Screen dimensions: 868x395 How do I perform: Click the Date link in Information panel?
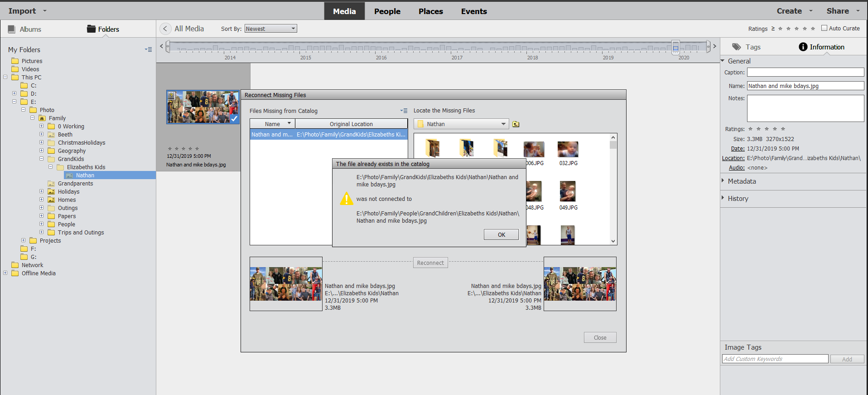click(x=738, y=149)
